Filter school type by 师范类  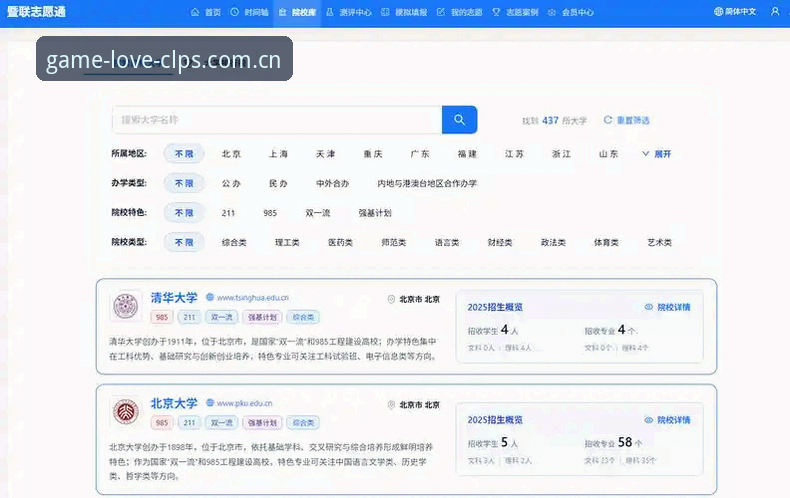coord(394,242)
